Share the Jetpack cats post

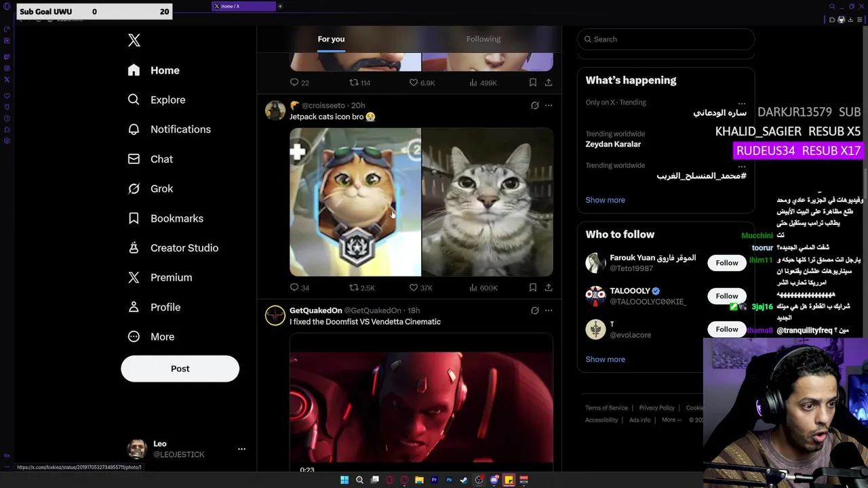(549, 287)
